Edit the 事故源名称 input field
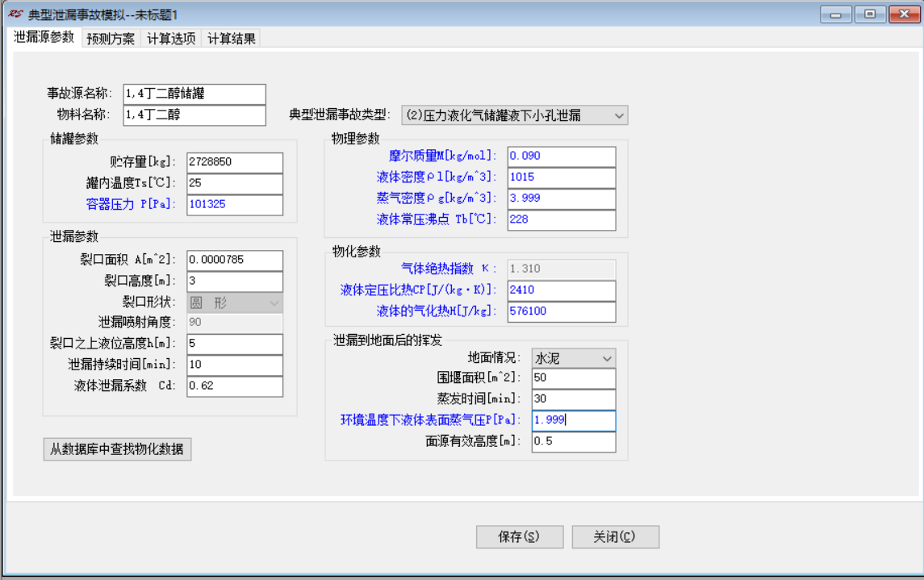The height and width of the screenshot is (580, 924). click(194, 94)
